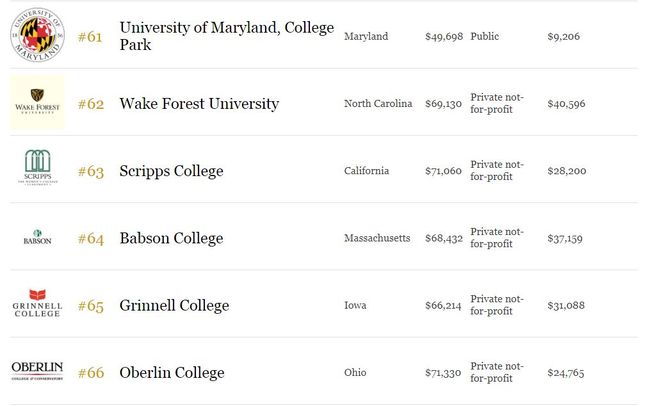This screenshot has height=406, width=650.
Task: Select the Grinnell College name link
Action: point(174,305)
